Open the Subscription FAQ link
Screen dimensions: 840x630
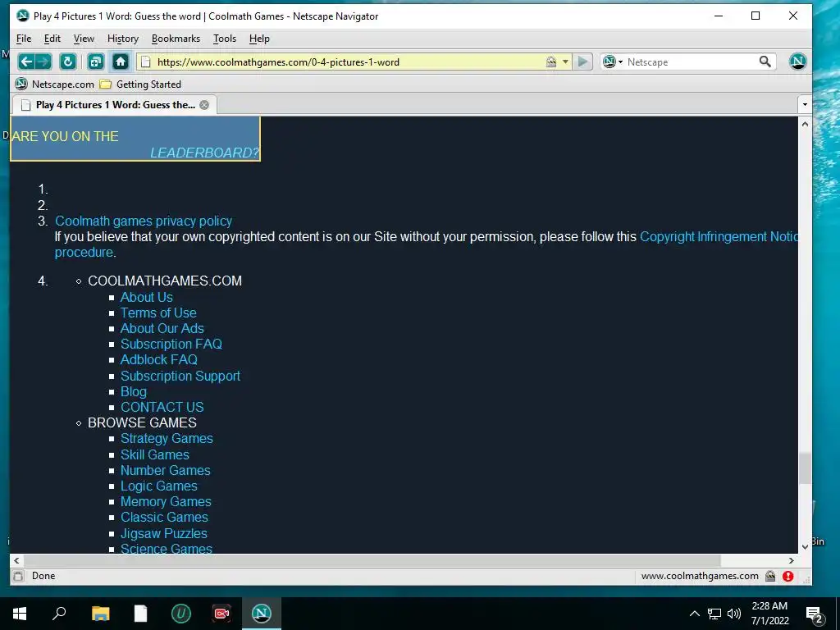coord(171,344)
